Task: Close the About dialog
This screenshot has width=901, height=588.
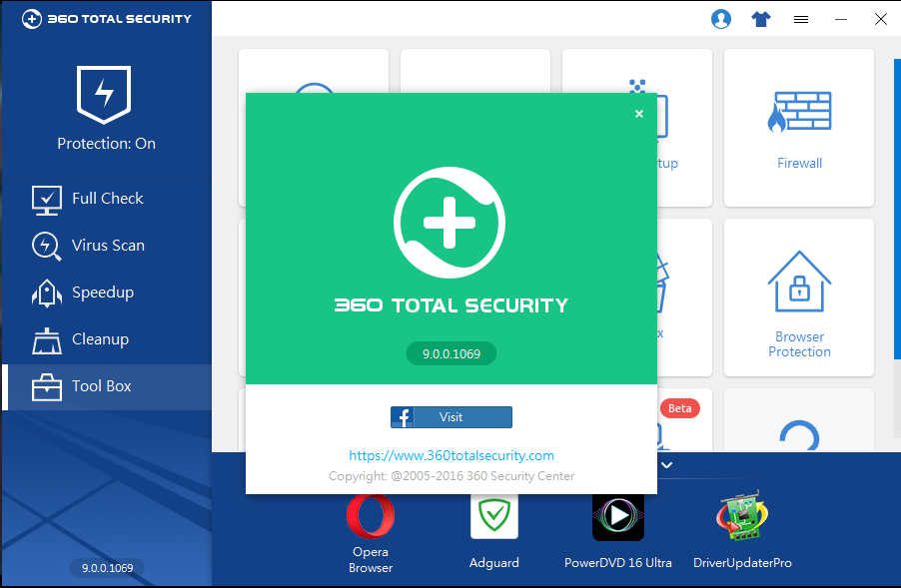Action: click(639, 114)
